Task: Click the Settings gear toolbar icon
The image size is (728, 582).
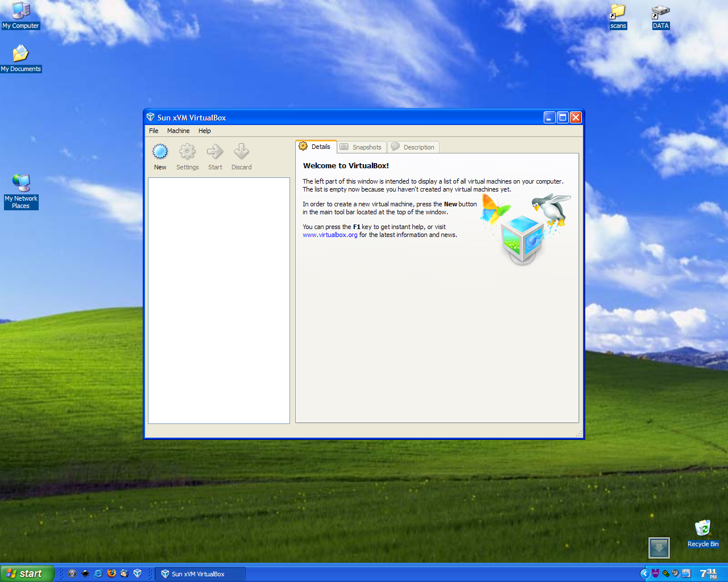Action: tap(187, 156)
